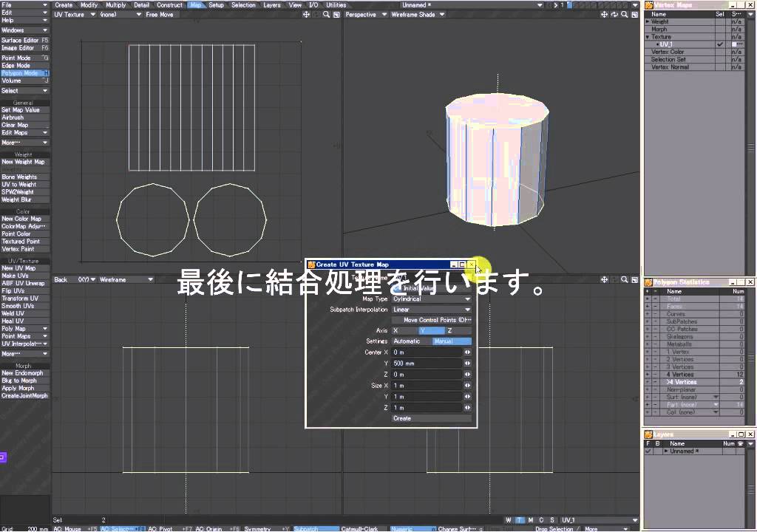The image size is (757, 532).
Task: Maximize the UV Texture viewport
Action: pos(336,15)
